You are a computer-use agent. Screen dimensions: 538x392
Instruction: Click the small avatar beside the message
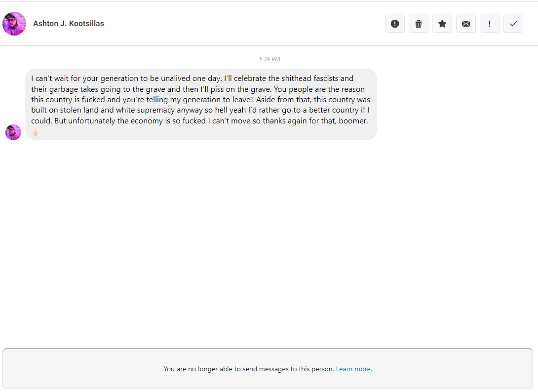(x=13, y=132)
